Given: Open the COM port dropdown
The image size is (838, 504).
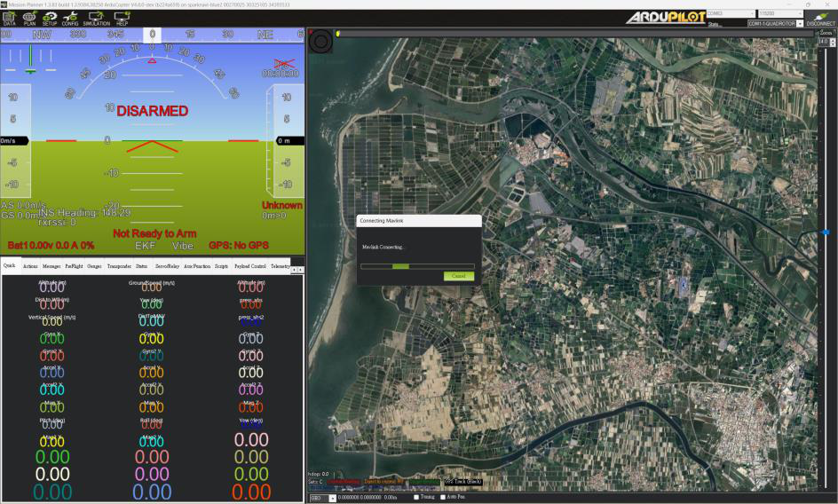Looking at the screenshot, I should point(731,13).
